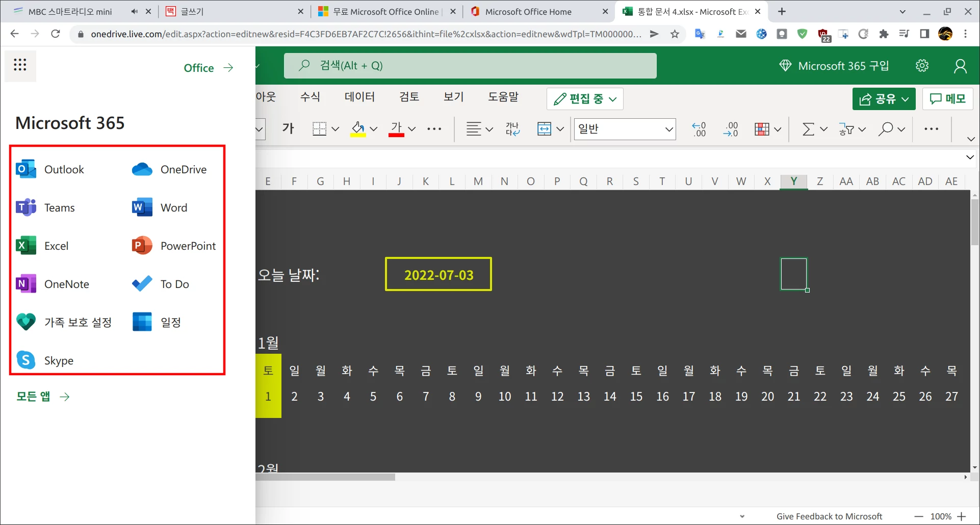Screen dimensions: 980x525
Task: Open the 수식 ribbon tab
Action: (x=310, y=97)
